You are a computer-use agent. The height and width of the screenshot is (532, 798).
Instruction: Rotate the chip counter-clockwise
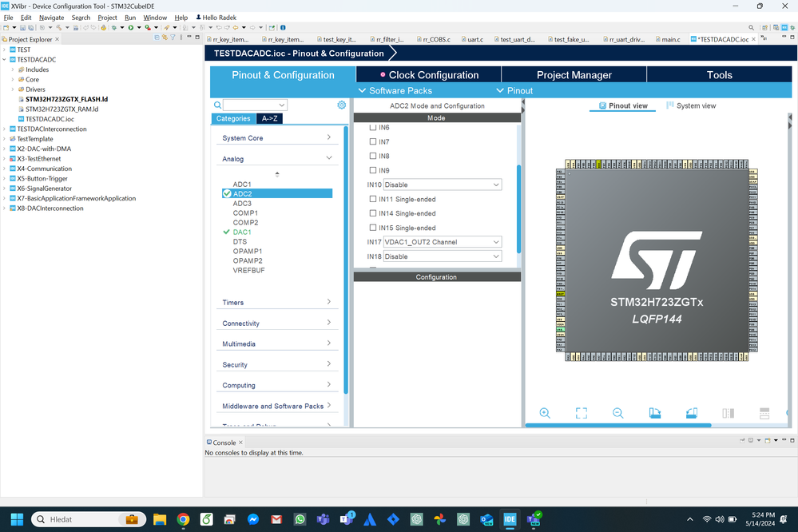pyautogui.click(x=691, y=413)
